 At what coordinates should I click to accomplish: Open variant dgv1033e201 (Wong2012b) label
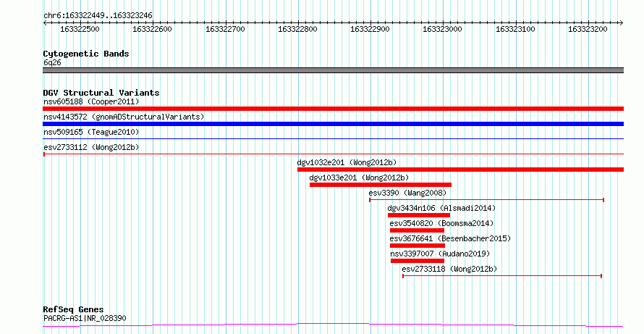(x=359, y=178)
